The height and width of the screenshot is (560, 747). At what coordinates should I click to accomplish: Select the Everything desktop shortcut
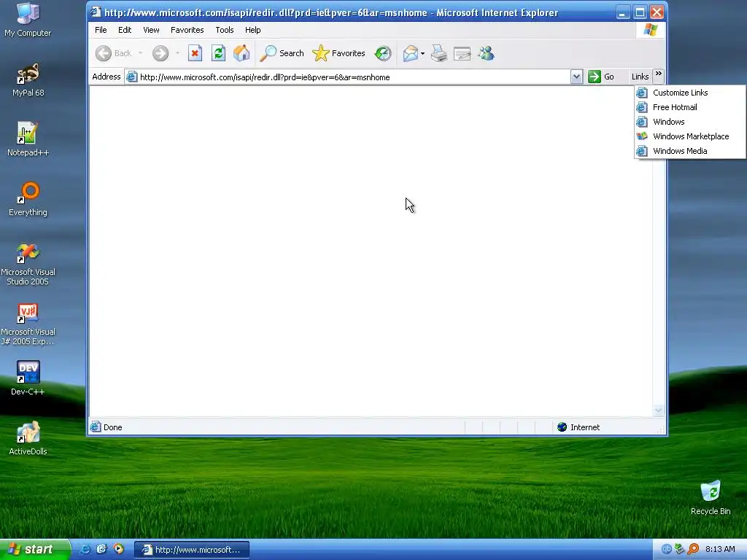(28, 200)
